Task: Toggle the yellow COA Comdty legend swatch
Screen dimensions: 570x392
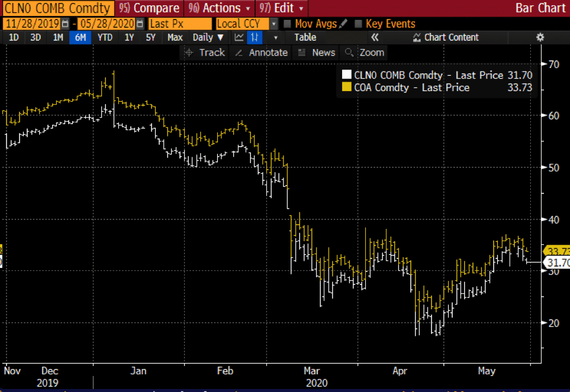Action: (346, 88)
